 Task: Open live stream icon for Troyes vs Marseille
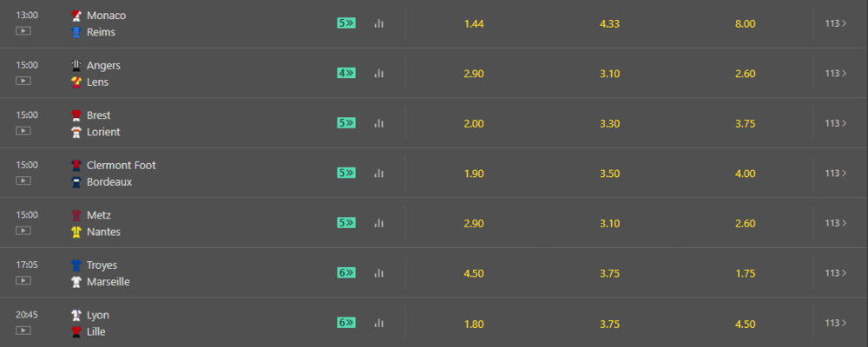pyautogui.click(x=23, y=280)
